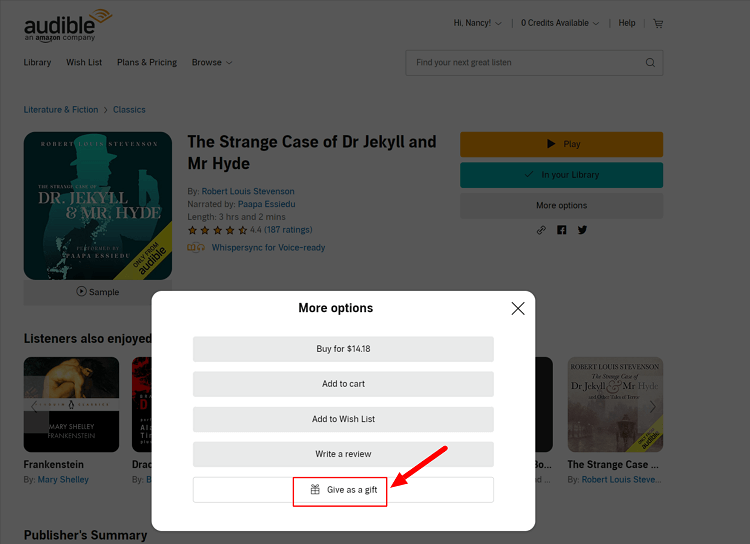Open narrator Paapa Essiedu link
The height and width of the screenshot is (544, 750).
click(x=266, y=204)
